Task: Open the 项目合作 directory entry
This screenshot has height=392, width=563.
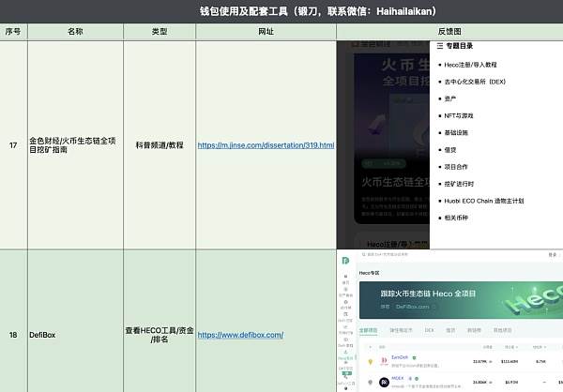Action: [456, 167]
